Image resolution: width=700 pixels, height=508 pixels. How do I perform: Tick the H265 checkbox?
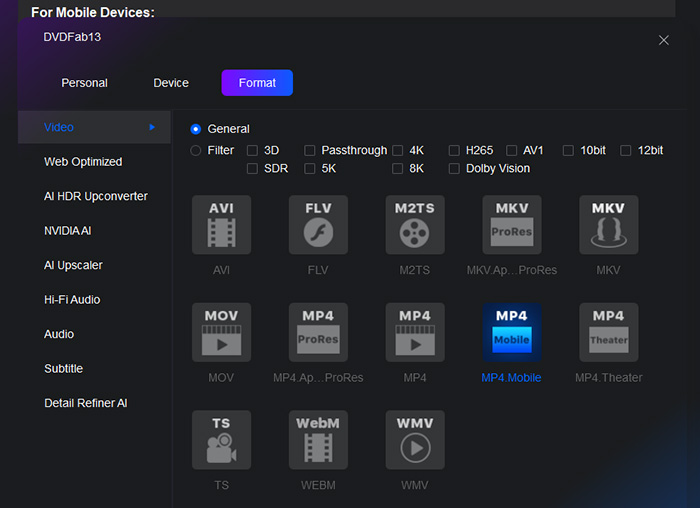(454, 150)
